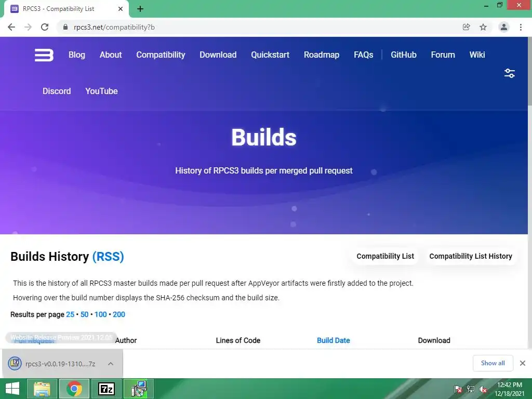Show 25 results per page
Viewport: 532px width, 399px height.
[70, 314]
